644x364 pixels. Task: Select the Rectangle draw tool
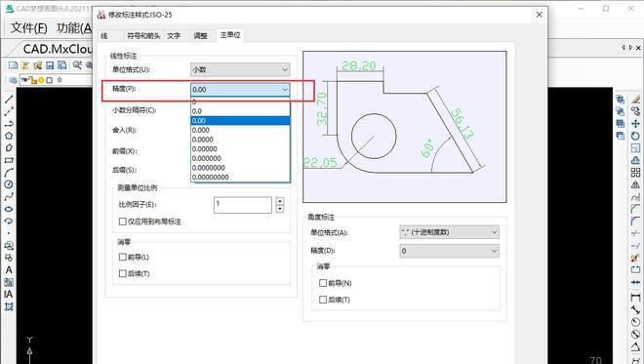click(9, 160)
